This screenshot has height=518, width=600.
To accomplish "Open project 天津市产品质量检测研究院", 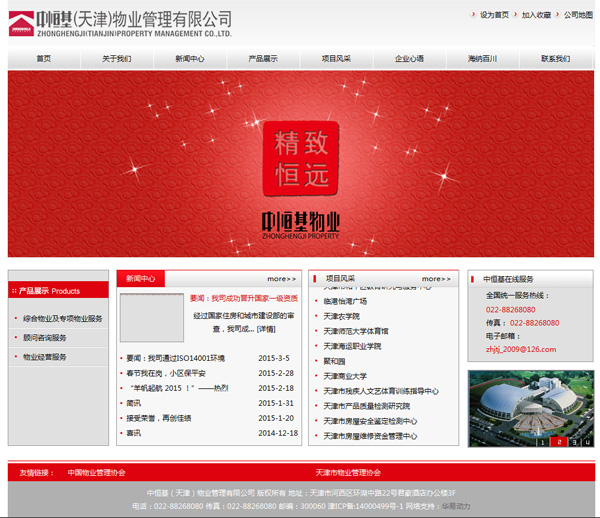I will 367,406.
